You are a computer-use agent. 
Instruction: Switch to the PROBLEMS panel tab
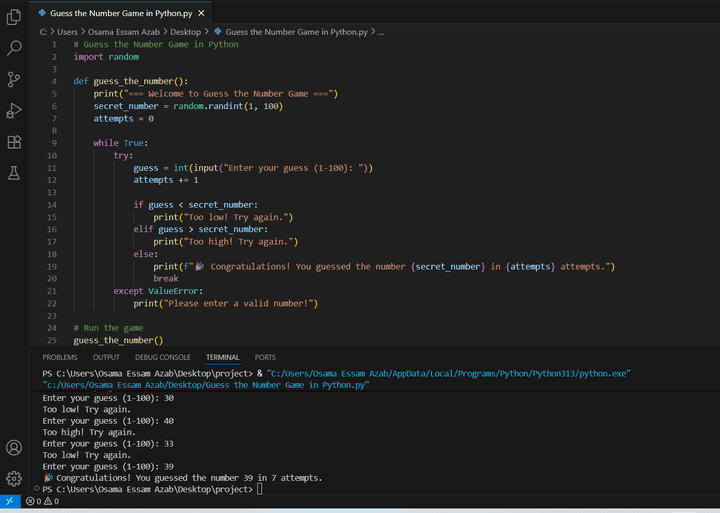click(60, 357)
